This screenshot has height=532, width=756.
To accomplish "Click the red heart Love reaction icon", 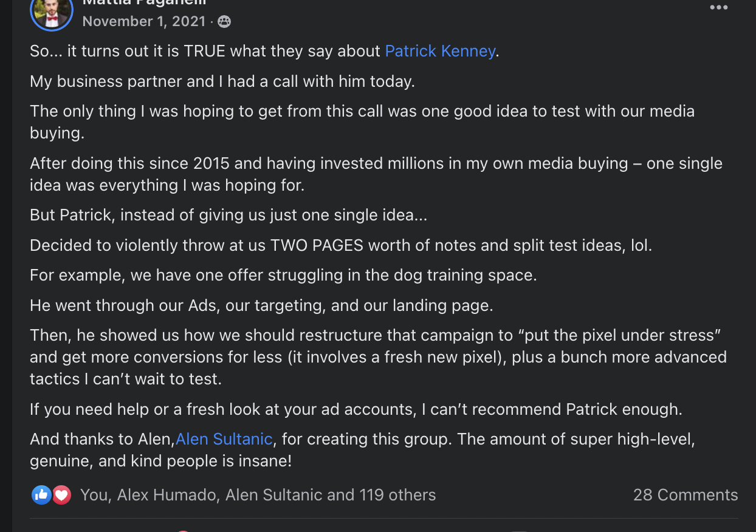I will point(61,495).
